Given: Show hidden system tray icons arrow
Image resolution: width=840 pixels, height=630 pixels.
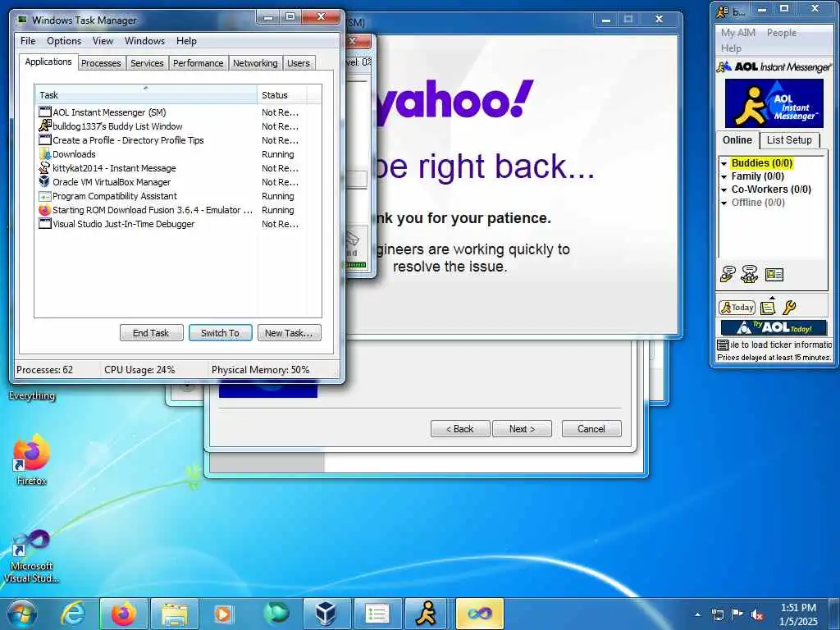Looking at the screenshot, I should (697, 614).
